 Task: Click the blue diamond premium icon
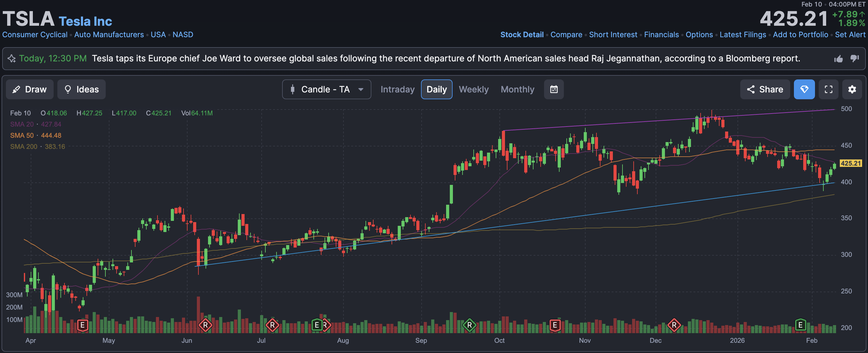pyautogui.click(x=804, y=89)
